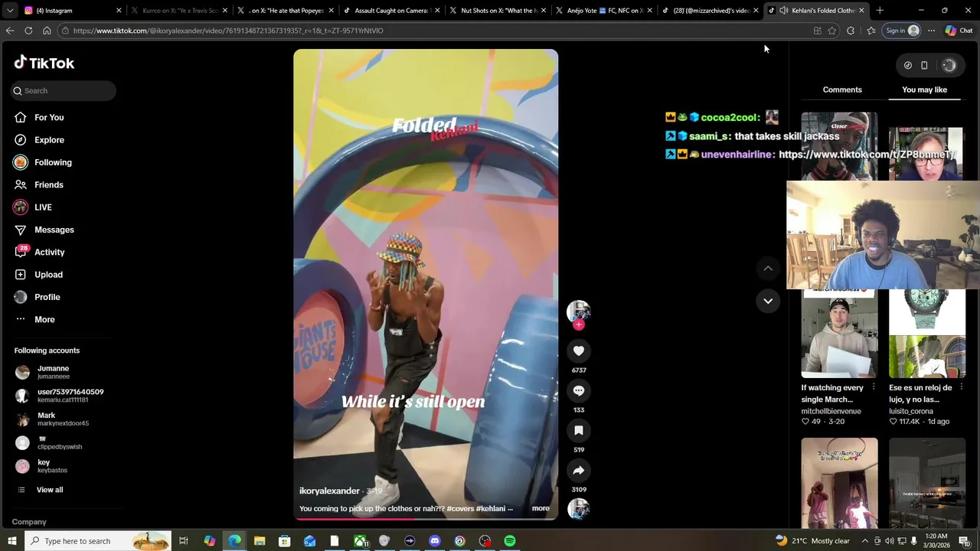Screen dimensions: 980x551
Task: Open the mitchellbienvenue recommended video thumbnail
Action: (x=839, y=334)
